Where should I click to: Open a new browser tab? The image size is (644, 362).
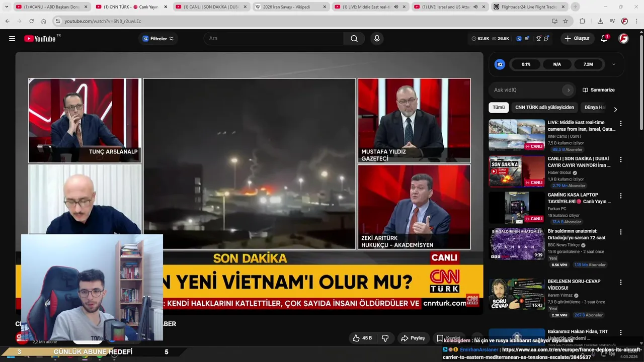point(575,7)
